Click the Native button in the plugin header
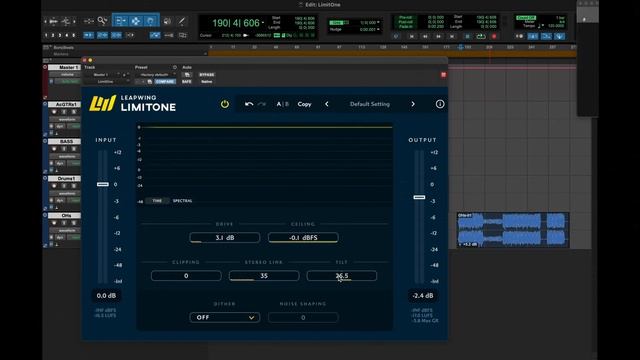Viewport: 640px width, 360px height. 207,82
